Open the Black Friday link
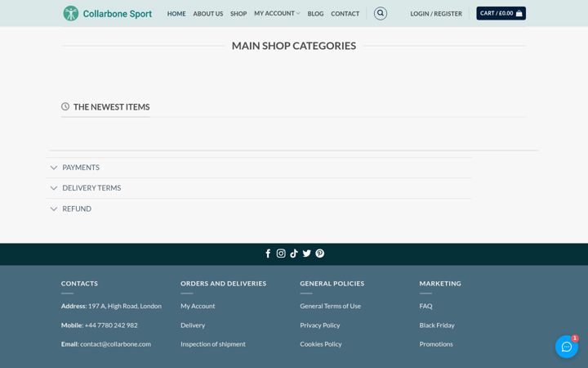Screen dimensions: 588x368 click(x=437, y=325)
